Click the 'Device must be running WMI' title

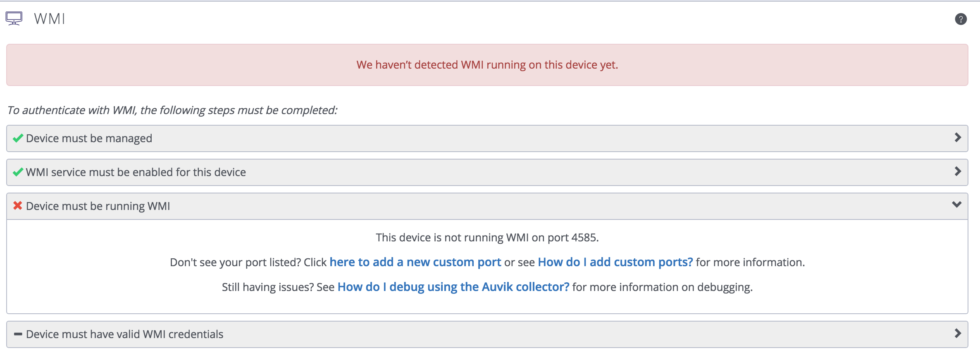coord(98,206)
